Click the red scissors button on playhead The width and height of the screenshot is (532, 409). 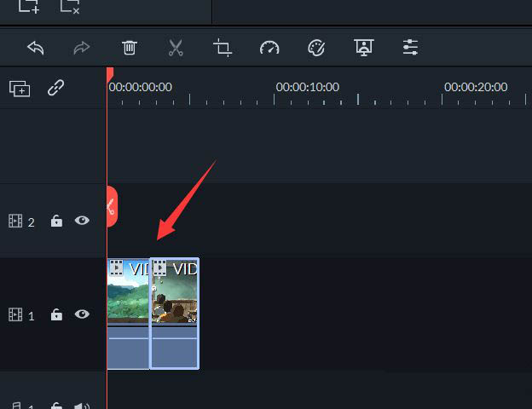pos(111,206)
